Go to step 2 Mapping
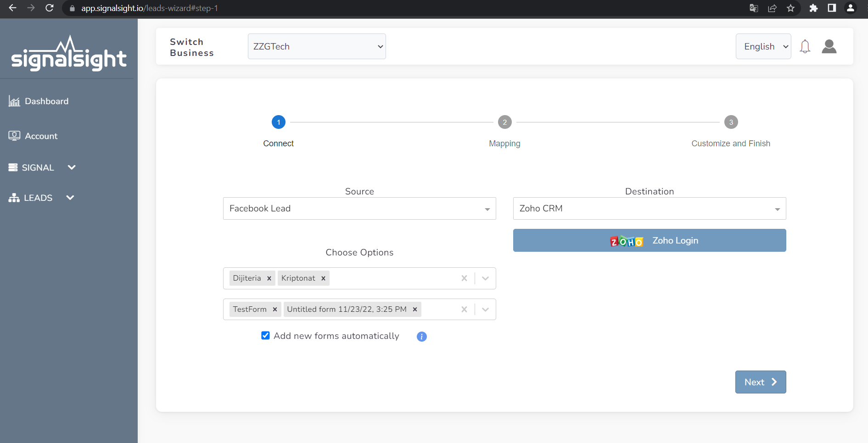This screenshot has height=443, width=868. tap(505, 122)
